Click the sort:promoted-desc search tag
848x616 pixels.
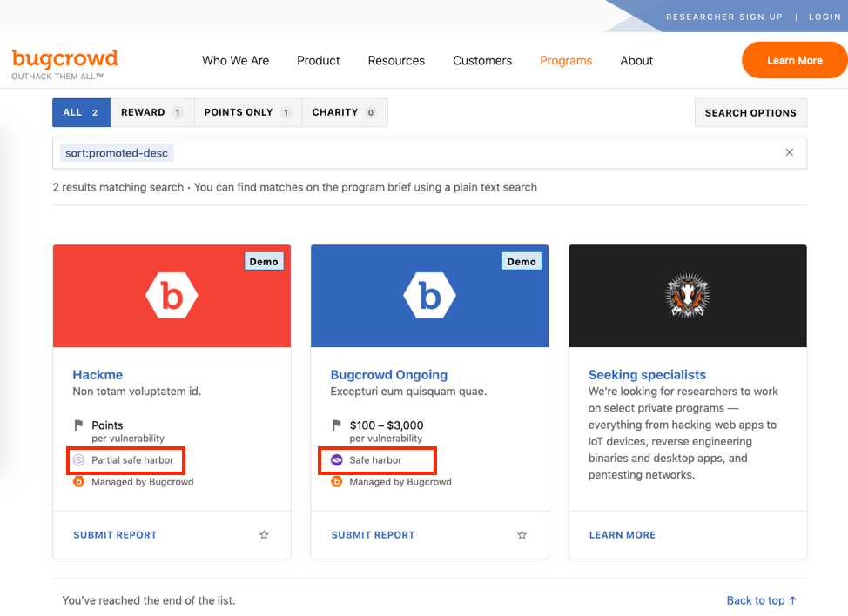click(117, 153)
